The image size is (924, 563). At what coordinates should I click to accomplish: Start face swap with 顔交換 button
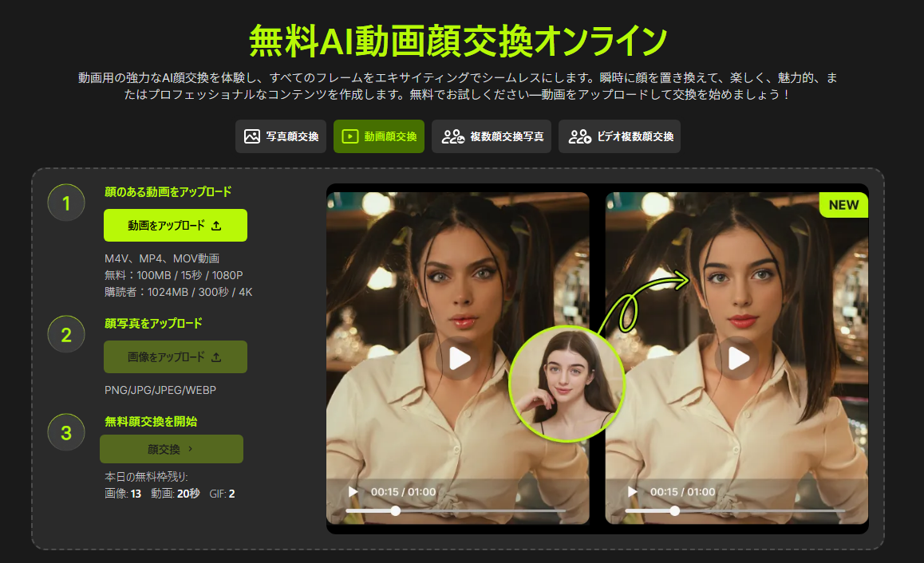(x=172, y=449)
